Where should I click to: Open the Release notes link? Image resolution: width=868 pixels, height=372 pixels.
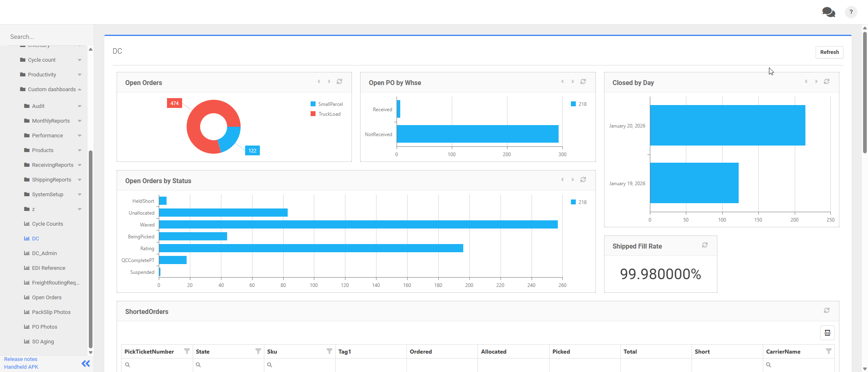pyautogui.click(x=20, y=359)
